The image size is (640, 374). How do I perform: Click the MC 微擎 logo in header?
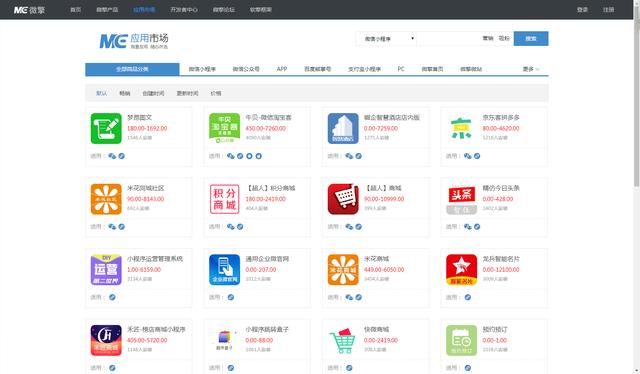click(x=29, y=10)
